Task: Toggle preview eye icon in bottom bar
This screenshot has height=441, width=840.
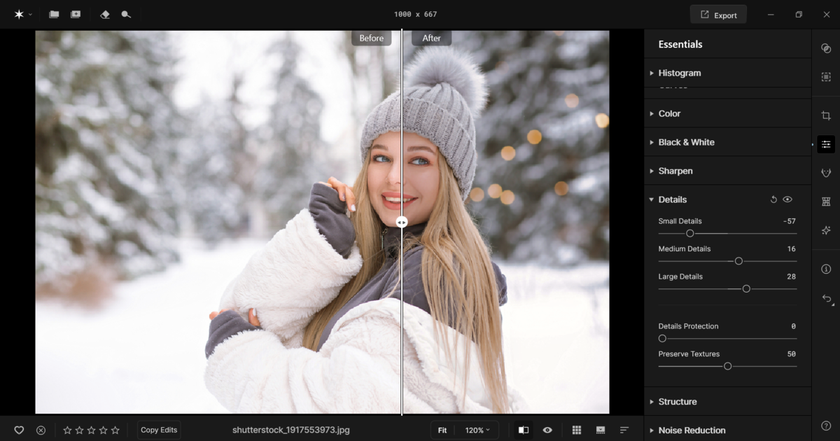Action: (x=547, y=430)
